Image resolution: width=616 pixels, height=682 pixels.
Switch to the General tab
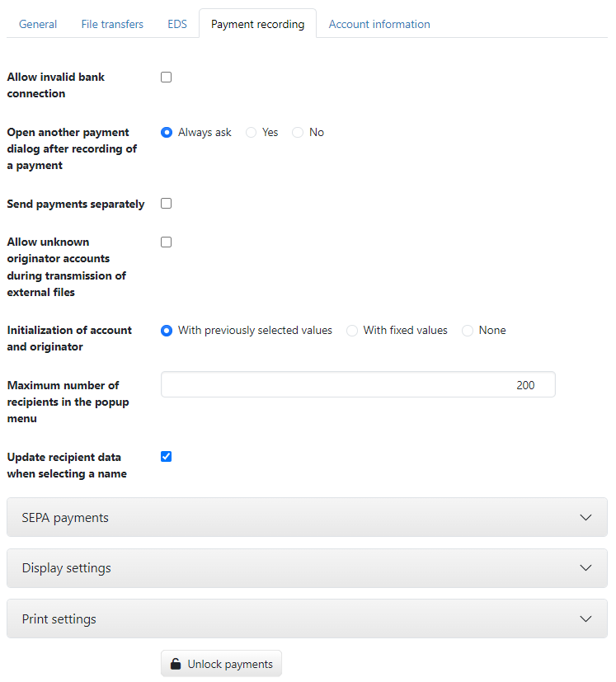(38, 24)
